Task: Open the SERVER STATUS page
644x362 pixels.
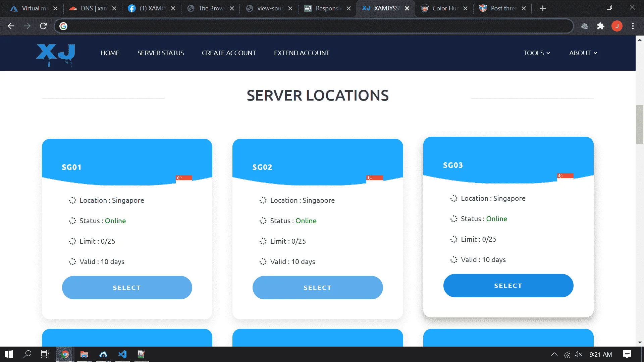Action: click(161, 53)
